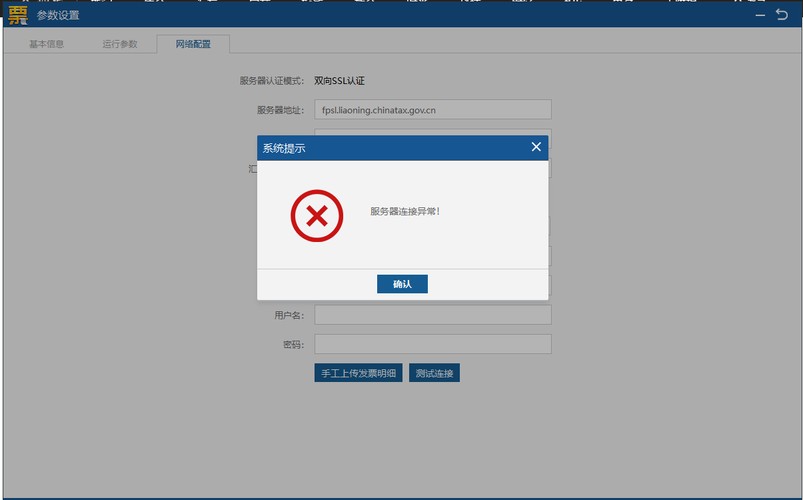Minimize the 参数设置 window
Screen dimensions: 803x500
click(x=757, y=14)
